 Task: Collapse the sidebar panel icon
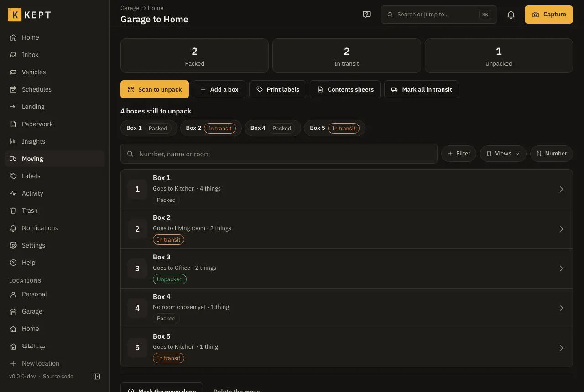point(97,377)
